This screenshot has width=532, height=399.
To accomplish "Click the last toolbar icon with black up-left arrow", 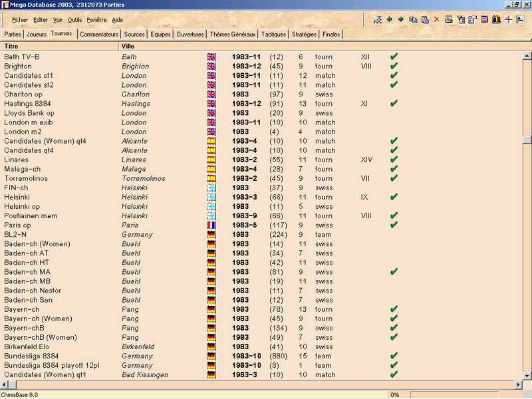I will click(520, 20).
